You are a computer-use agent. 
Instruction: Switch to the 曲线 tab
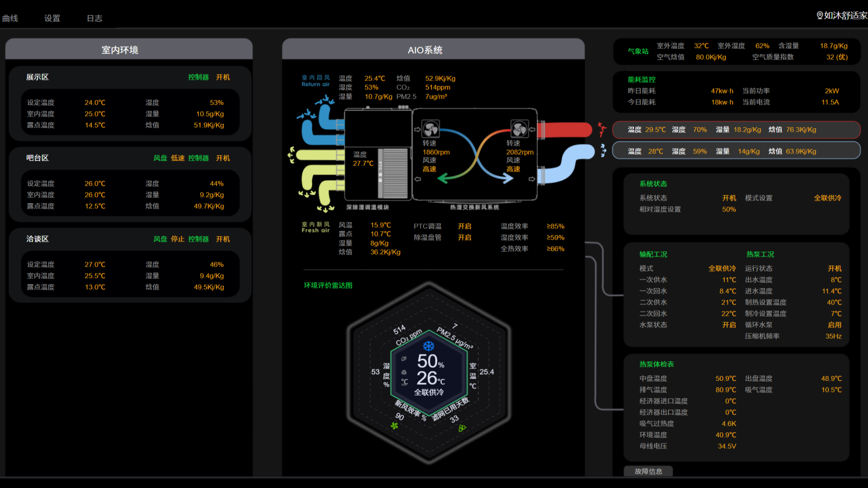pyautogui.click(x=10, y=19)
